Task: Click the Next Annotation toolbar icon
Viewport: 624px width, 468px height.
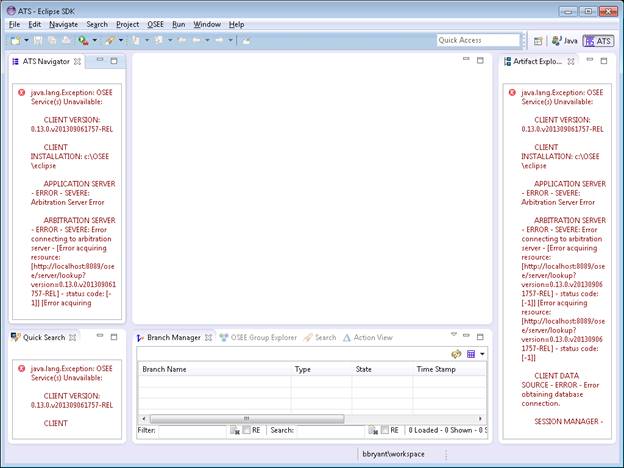Action: (136, 40)
